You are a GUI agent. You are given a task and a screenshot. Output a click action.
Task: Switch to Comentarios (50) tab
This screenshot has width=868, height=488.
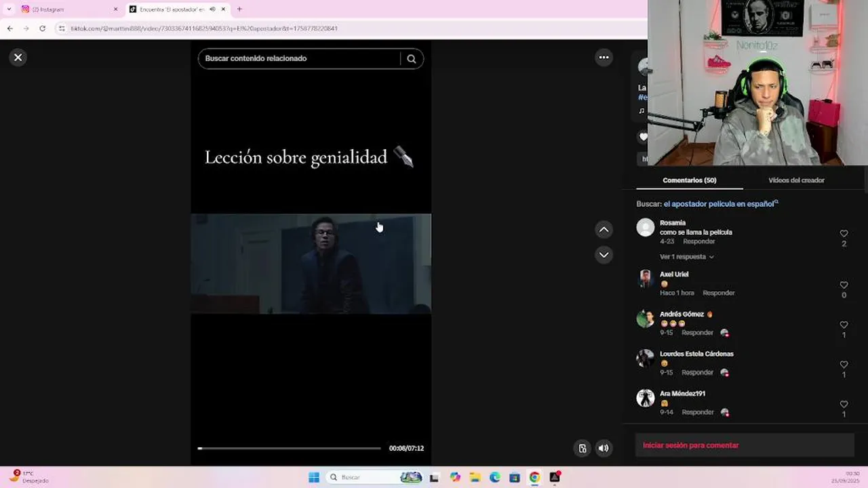coord(690,180)
